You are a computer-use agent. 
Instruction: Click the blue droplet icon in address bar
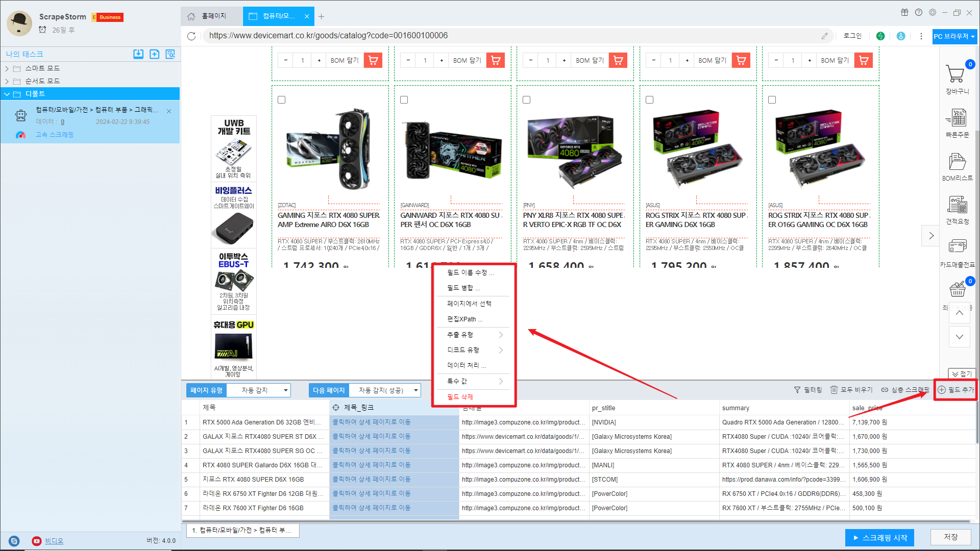[x=901, y=36]
